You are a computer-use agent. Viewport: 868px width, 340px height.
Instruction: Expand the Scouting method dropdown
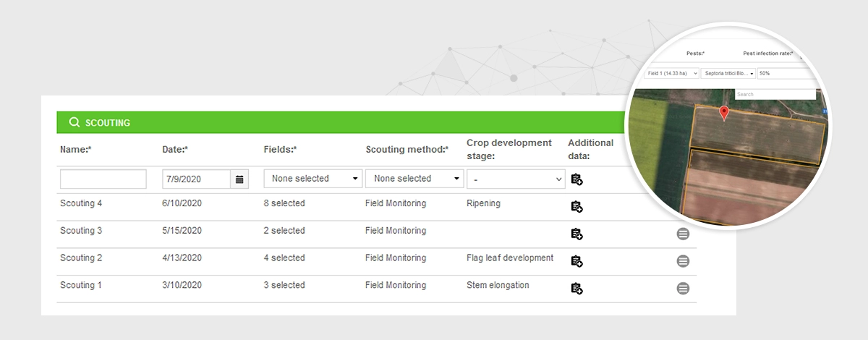pyautogui.click(x=414, y=179)
